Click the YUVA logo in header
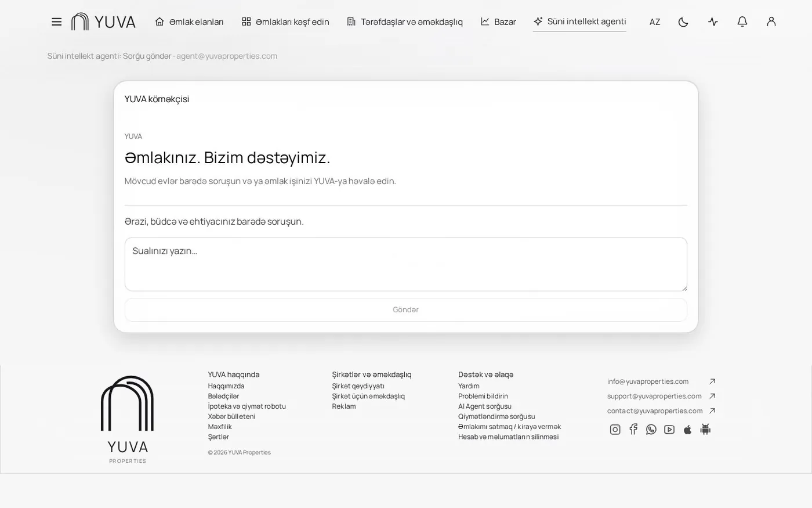 (x=103, y=21)
